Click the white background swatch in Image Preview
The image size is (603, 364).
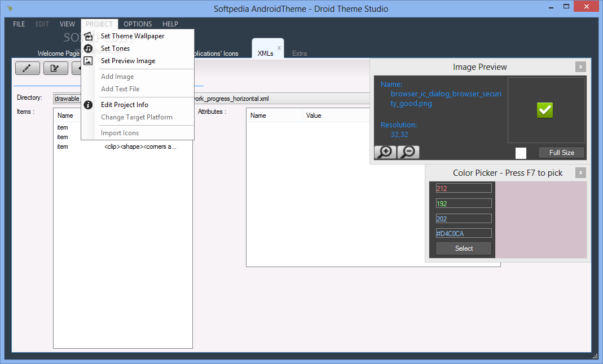[521, 153]
